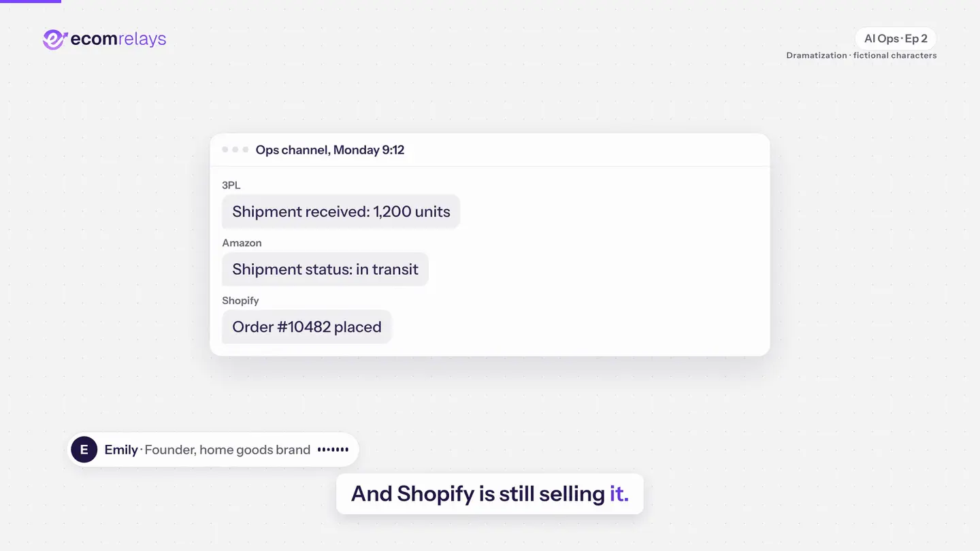This screenshot has height=551, width=980.
Task: Click the purple progress bar at top
Action: [31, 1]
